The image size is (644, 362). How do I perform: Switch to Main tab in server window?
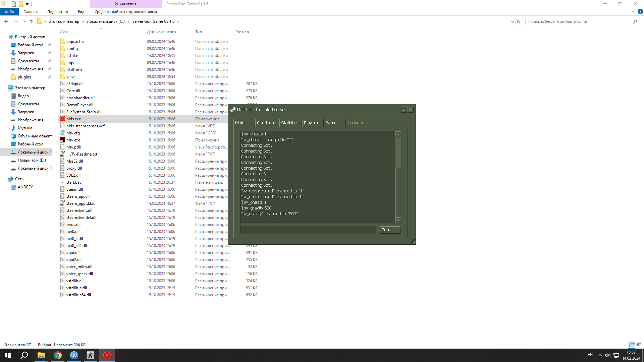click(x=244, y=123)
